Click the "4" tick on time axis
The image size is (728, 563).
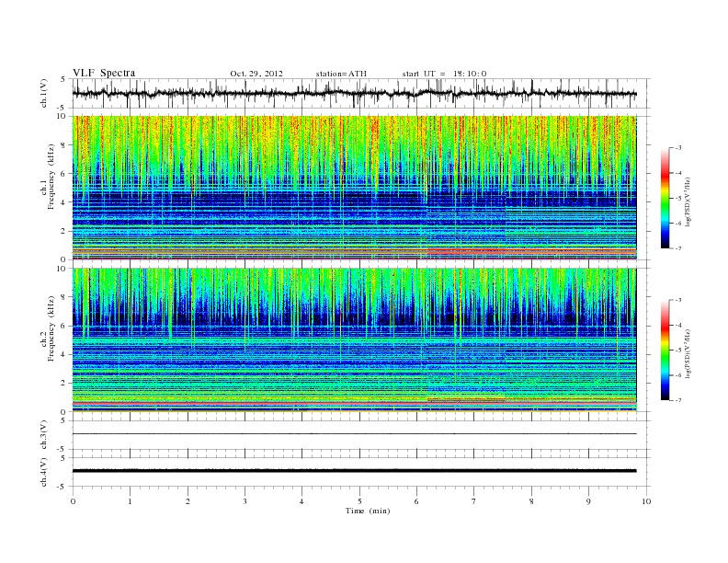point(301,501)
